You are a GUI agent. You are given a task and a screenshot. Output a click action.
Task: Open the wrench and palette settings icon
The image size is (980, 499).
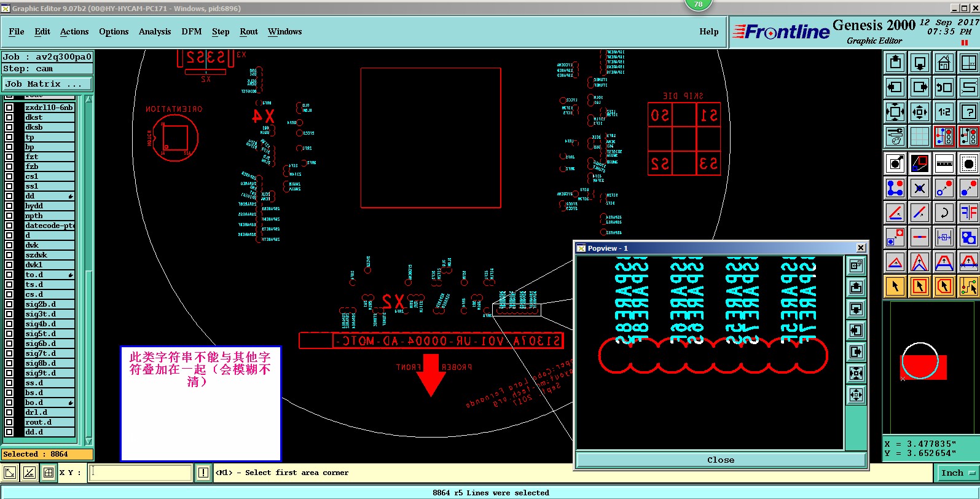tap(895, 136)
